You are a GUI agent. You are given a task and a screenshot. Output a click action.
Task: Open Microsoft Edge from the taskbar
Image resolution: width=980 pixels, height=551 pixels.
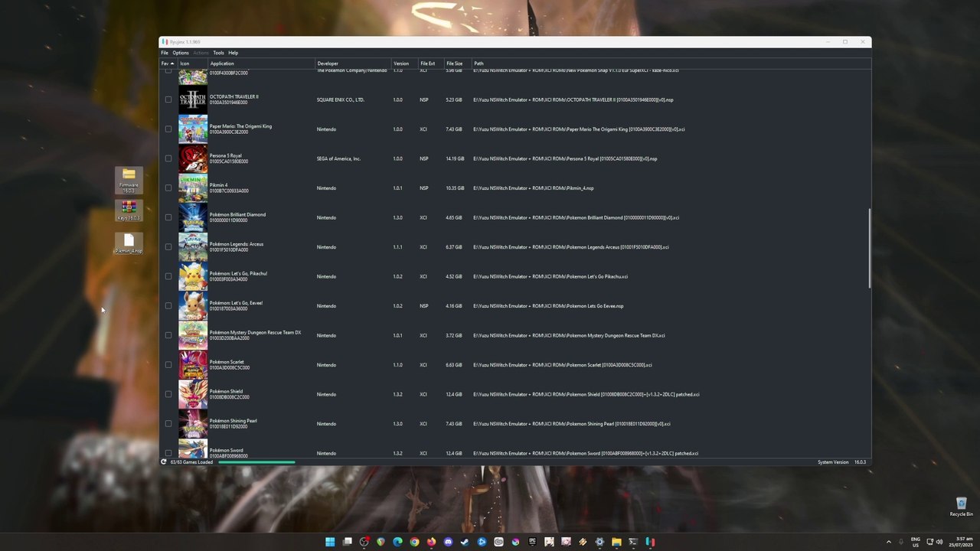point(397,542)
